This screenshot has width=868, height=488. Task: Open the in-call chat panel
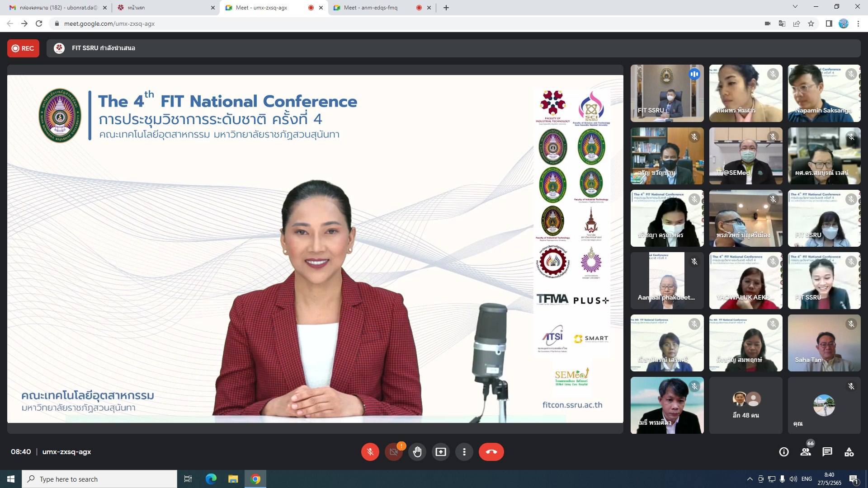[x=827, y=452]
